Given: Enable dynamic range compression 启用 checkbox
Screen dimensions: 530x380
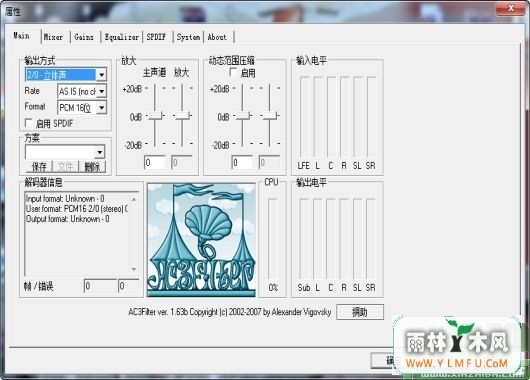Looking at the screenshot, I should click(233, 72).
